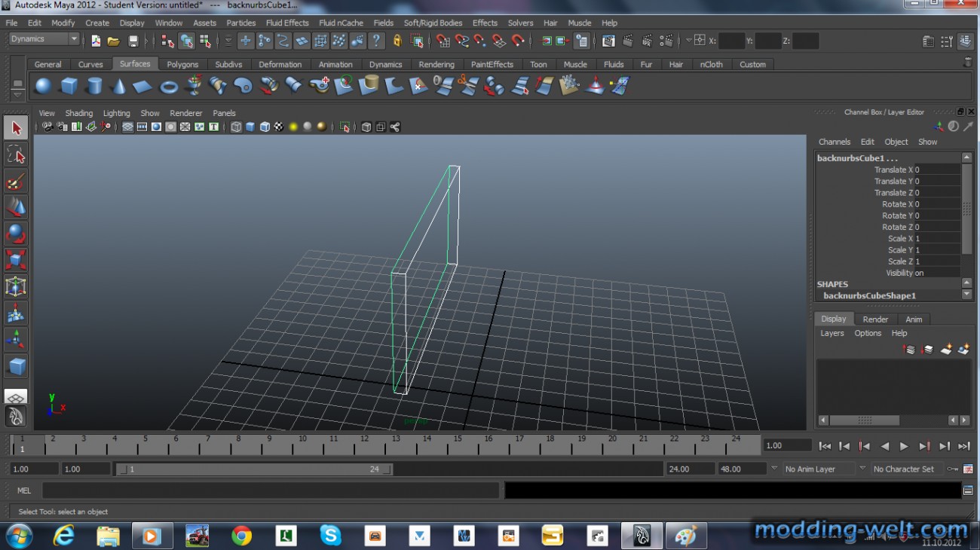The height and width of the screenshot is (550, 980).
Task: Expand the input field mode arrow
Action: 688,41
